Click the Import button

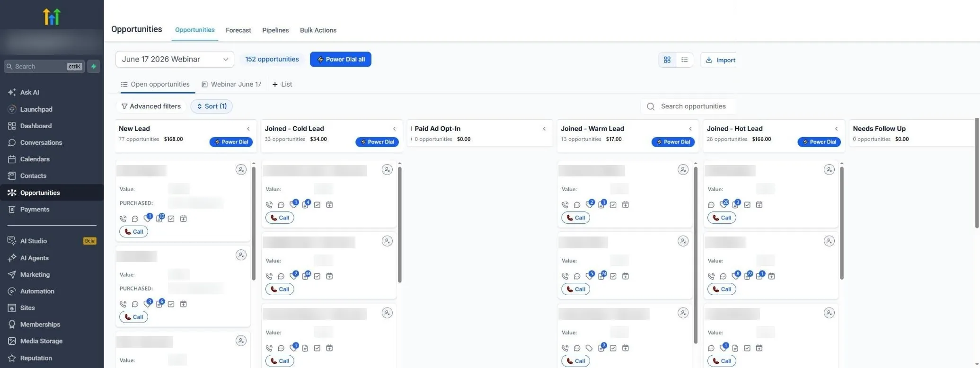718,60
